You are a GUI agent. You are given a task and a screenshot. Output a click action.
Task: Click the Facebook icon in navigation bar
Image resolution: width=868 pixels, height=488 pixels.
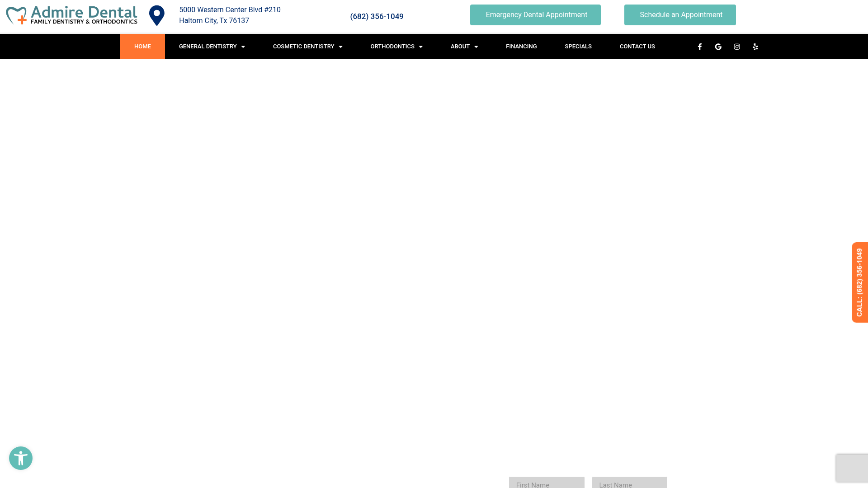(x=699, y=47)
